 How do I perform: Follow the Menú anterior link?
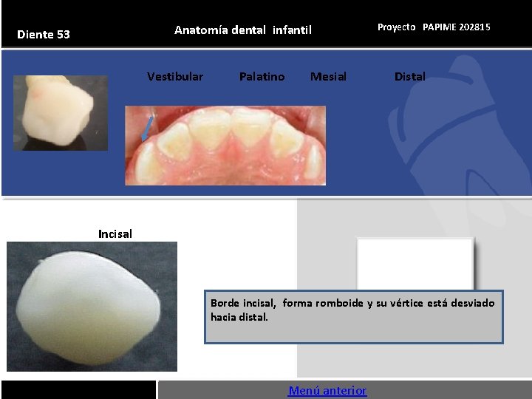coord(327,391)
